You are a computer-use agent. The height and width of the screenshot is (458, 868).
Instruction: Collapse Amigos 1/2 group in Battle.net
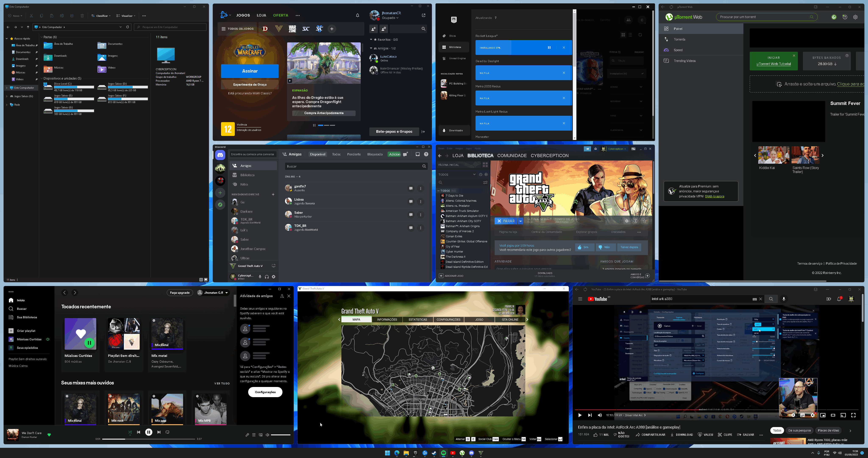pos(371,48)
